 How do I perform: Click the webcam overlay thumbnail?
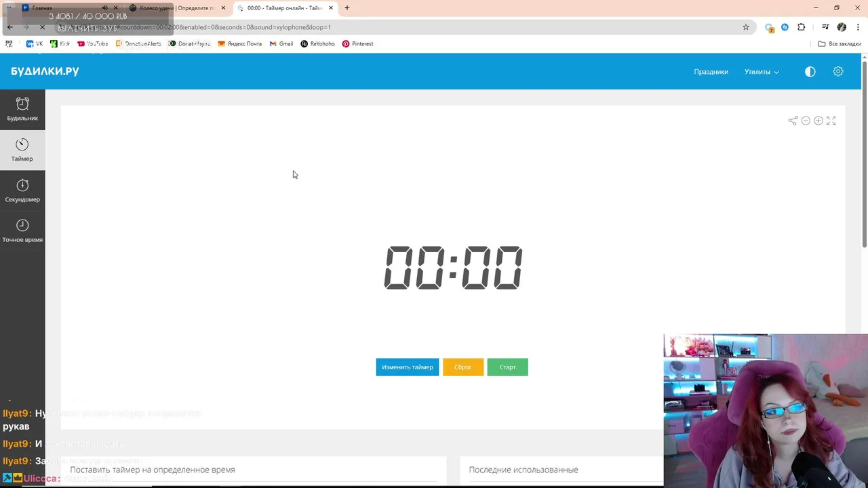point(766,411)
